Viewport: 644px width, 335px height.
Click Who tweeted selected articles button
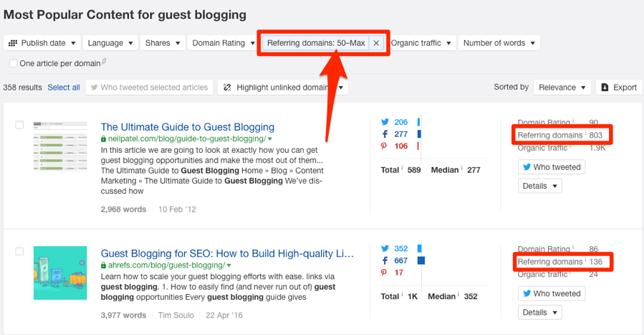click(x=150, y=87)
